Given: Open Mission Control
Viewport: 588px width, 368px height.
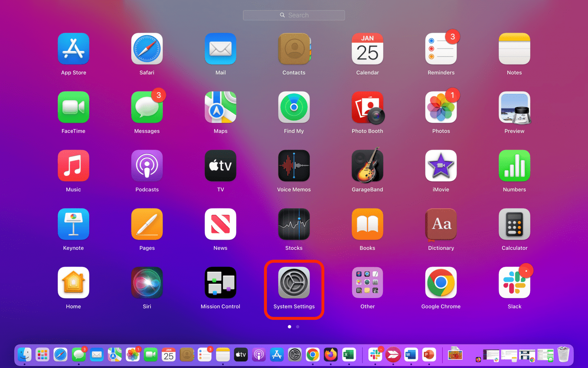Looking at the screenshot, I should click(220, 282).
